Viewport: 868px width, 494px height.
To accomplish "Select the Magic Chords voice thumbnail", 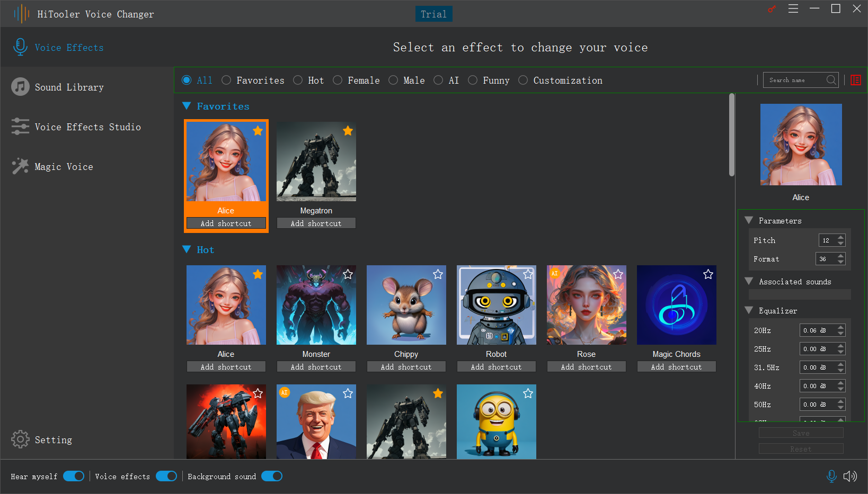I will 677,305.
